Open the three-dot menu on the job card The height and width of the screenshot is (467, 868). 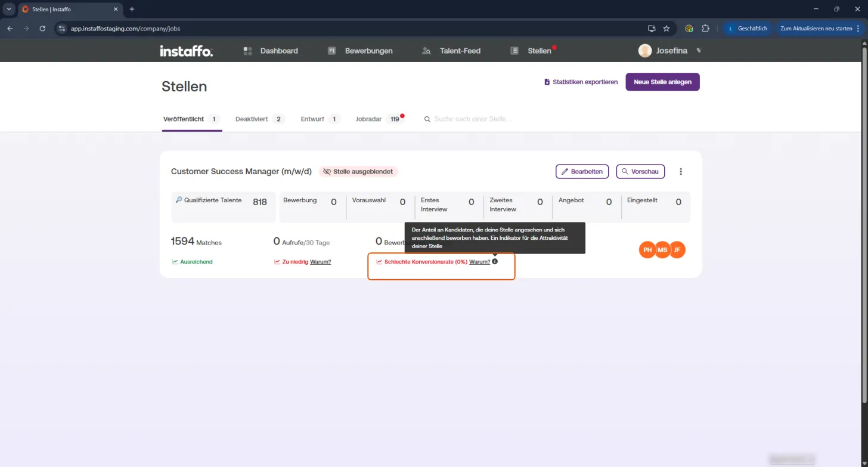click(x=681, y=172)
